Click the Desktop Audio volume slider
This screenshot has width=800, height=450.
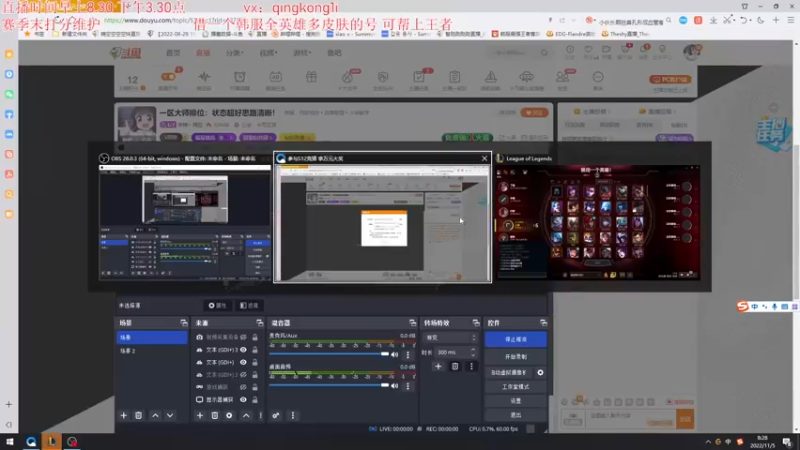coord(329,386)
